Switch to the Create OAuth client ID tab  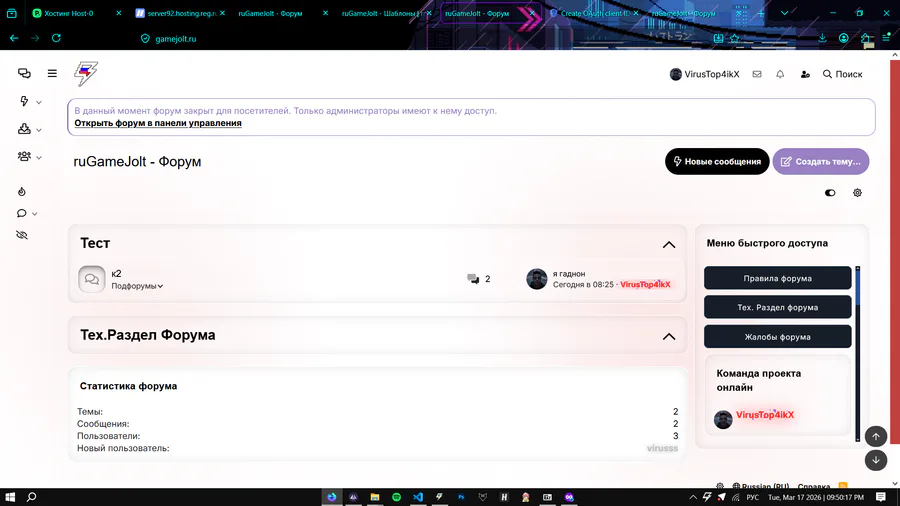coord(595,13)
